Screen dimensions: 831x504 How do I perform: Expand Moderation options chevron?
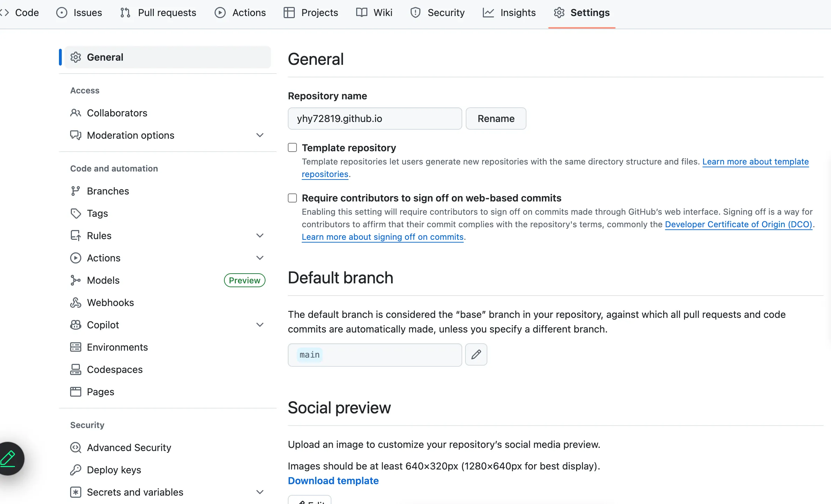[x=260, y=135]
